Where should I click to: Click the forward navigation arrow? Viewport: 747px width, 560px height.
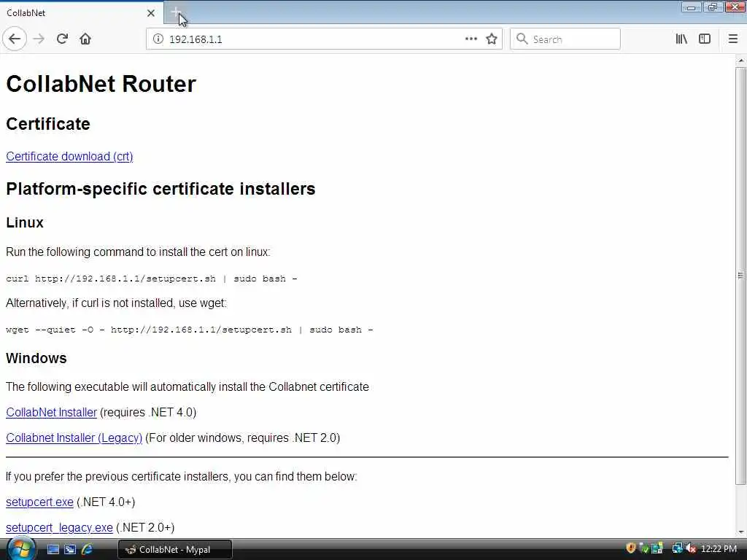(39, 39)
